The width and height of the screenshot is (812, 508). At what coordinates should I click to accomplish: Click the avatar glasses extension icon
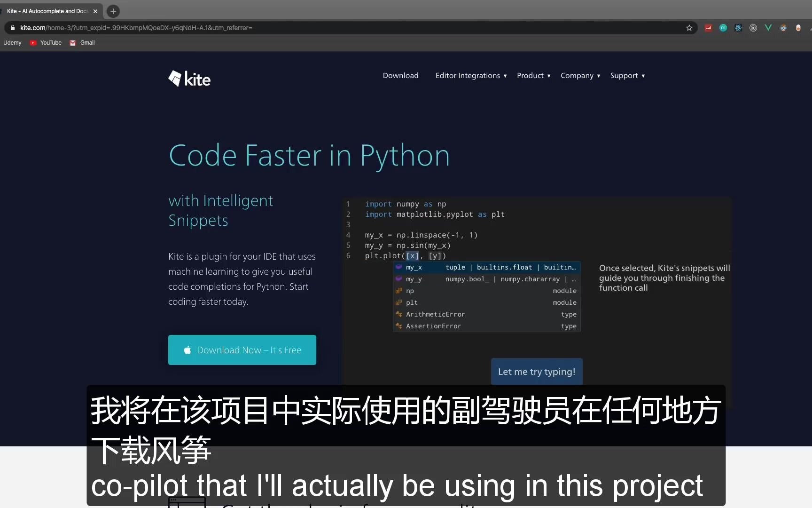tap(783, 28)
